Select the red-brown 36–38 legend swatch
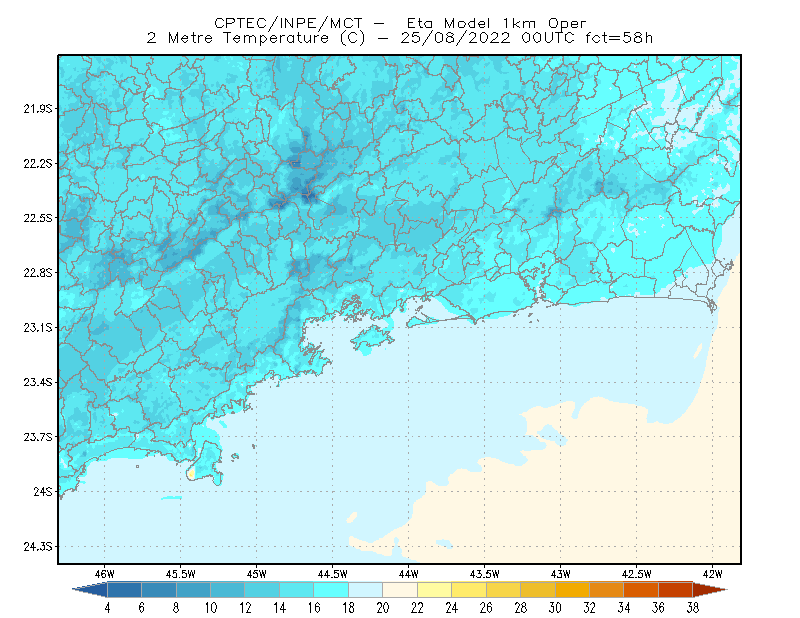 [676, 590]
